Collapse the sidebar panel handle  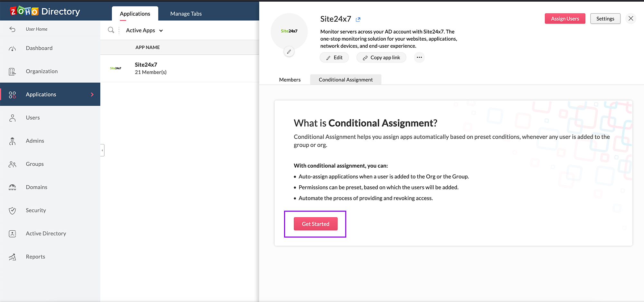pyautogui.click(x=102, y=150)
